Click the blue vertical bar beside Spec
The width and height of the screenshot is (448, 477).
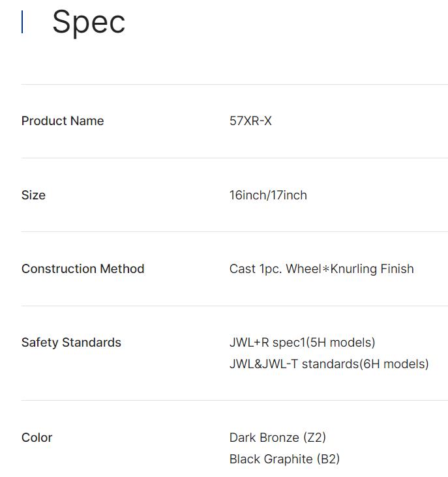click(x=22, y=22)
